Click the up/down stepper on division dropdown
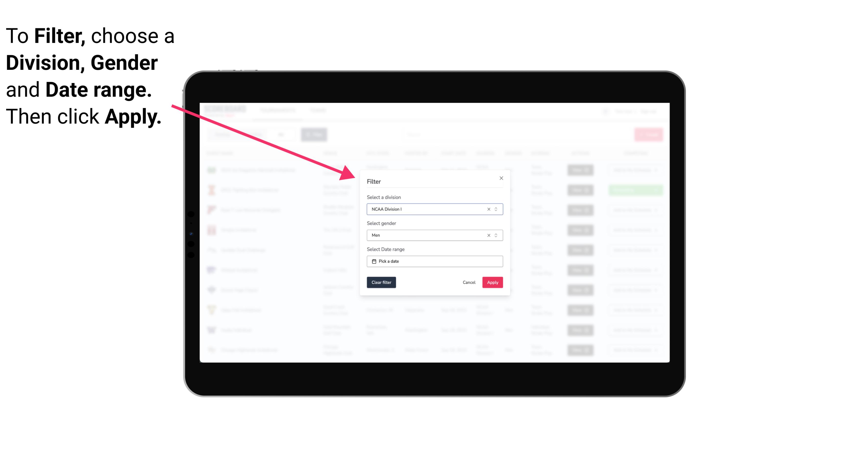 coord(495,209)
